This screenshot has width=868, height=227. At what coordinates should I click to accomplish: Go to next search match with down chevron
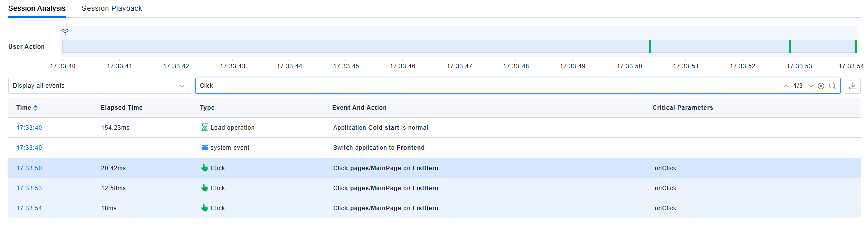click(x=810, y=86)
